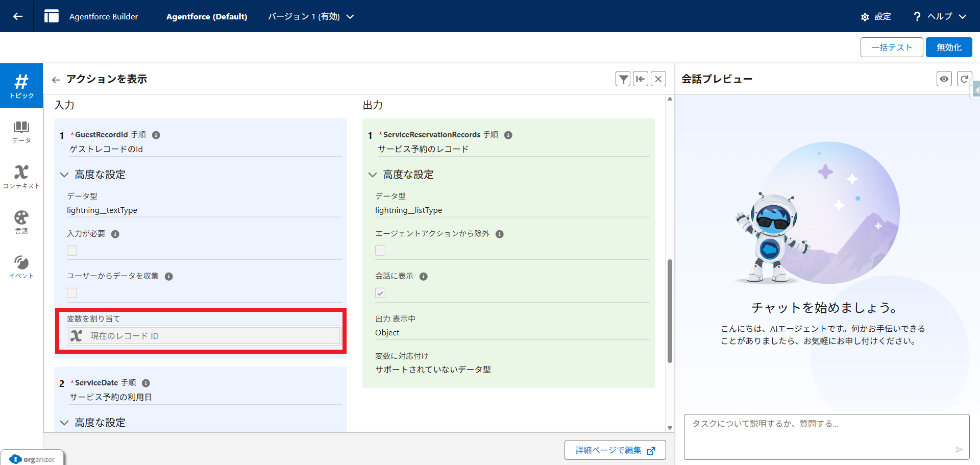This screenshot has width=980, height=465.
Task: Open the 言語 sidebar tab
Action: [21, 222]
